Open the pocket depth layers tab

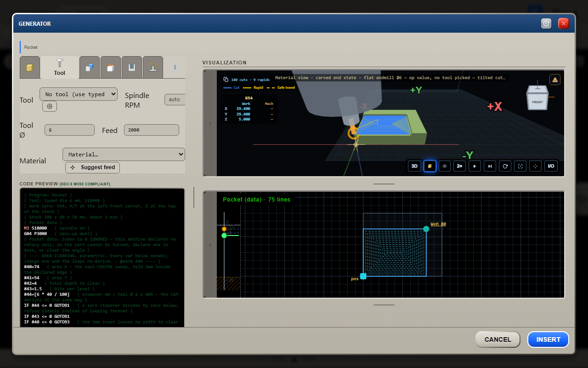pos(132,68)
